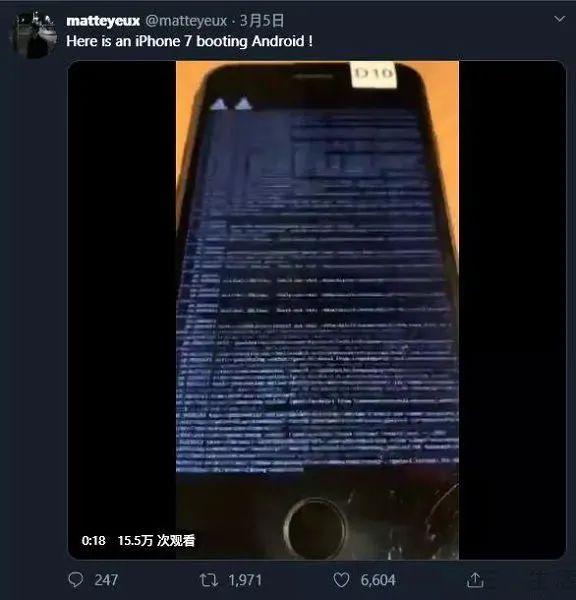This screenshot has width=576, height=600.
Task: Expand the tweet options chevron
Action: point(559,19)
